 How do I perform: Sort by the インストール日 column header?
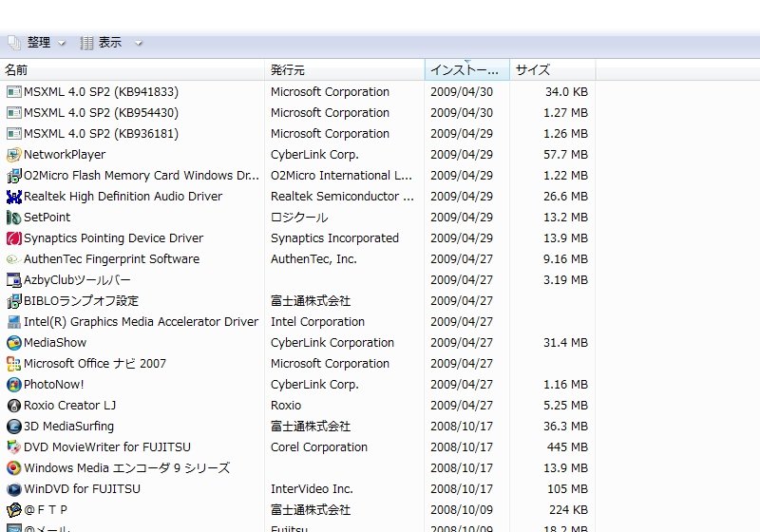465,70
